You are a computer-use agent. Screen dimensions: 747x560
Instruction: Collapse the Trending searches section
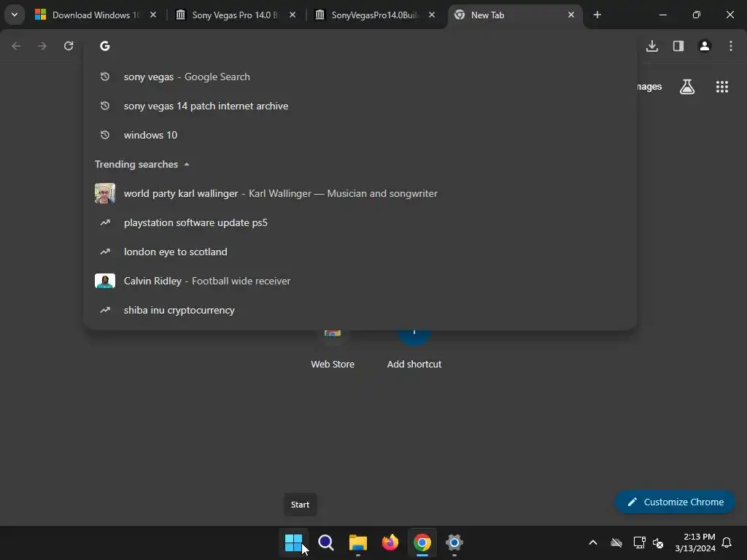[x=187, y=164]
